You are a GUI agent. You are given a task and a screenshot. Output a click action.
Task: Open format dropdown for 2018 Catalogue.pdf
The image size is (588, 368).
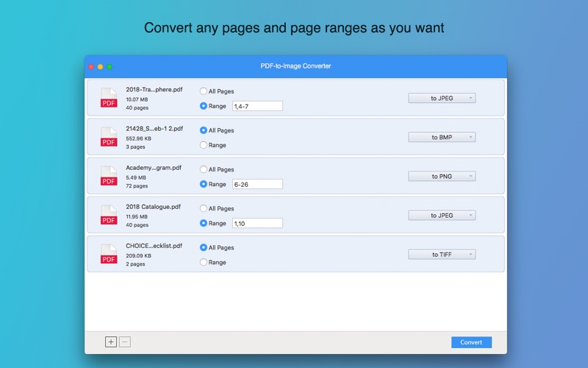point(442,215)
